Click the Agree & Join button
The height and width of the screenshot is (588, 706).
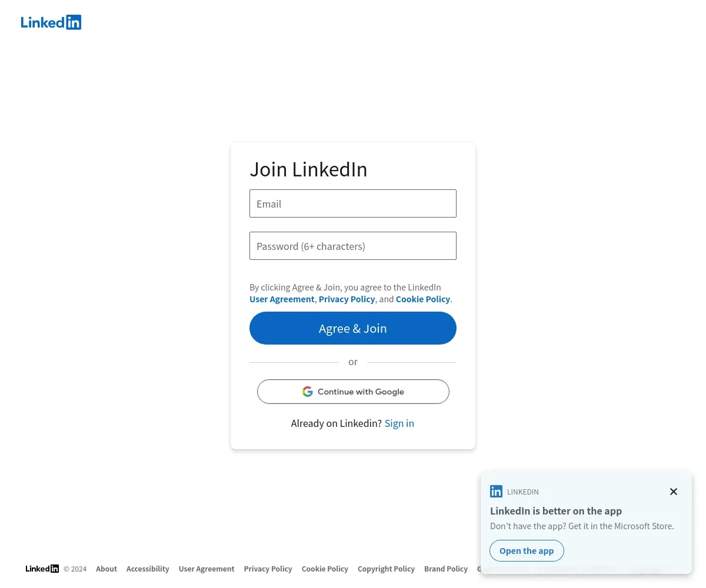[353, 328]
